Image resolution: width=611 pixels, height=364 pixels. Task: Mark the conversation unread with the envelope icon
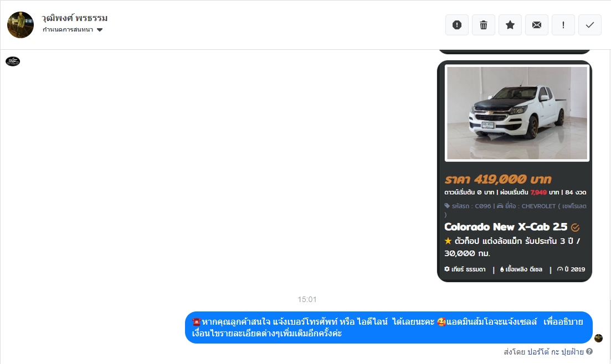(x=537, y=25)
